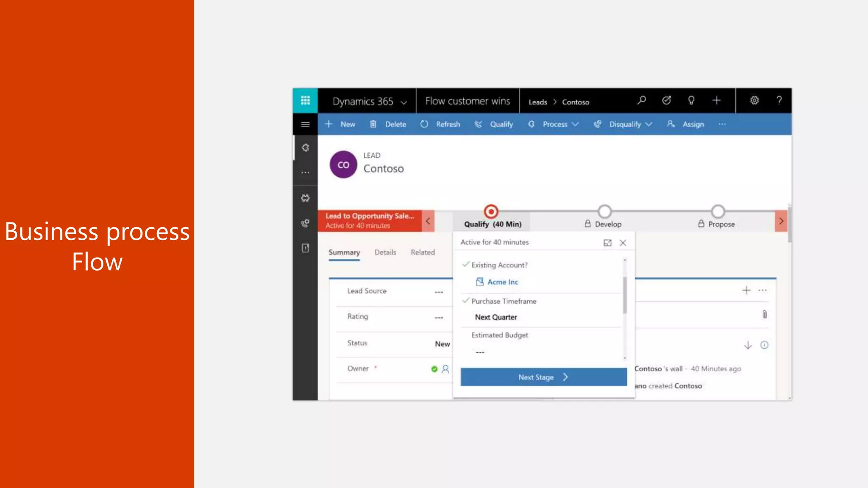
Task: Open the app launcher waffle icon
Action: (305, 100)
